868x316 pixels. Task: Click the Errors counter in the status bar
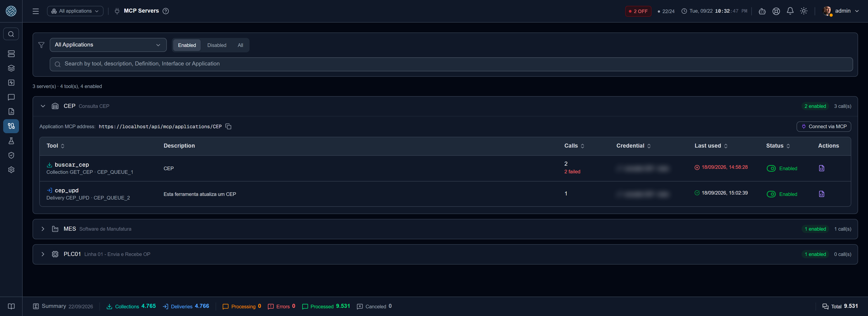(281, 306)
